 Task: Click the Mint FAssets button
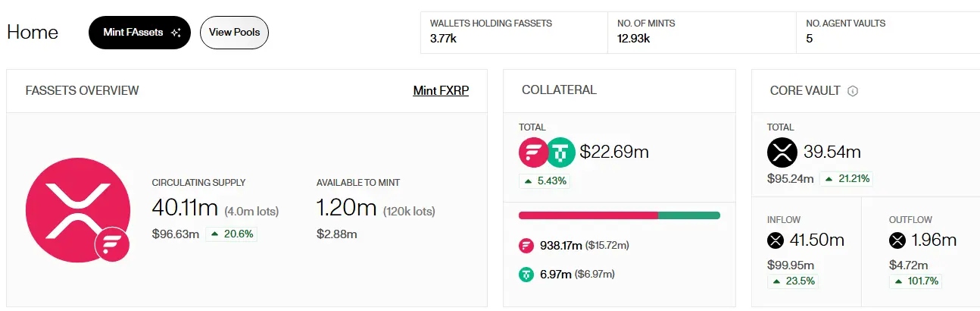coord(139,33)
